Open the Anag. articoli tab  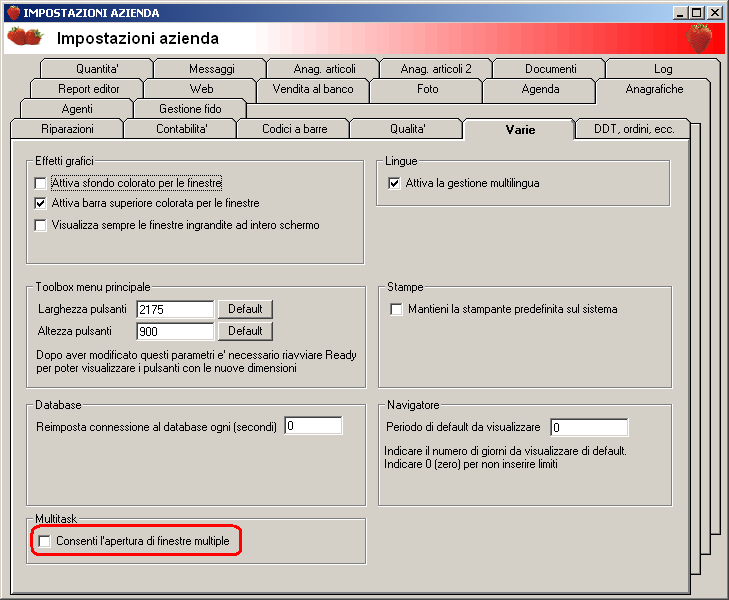[x=325, y=69]
